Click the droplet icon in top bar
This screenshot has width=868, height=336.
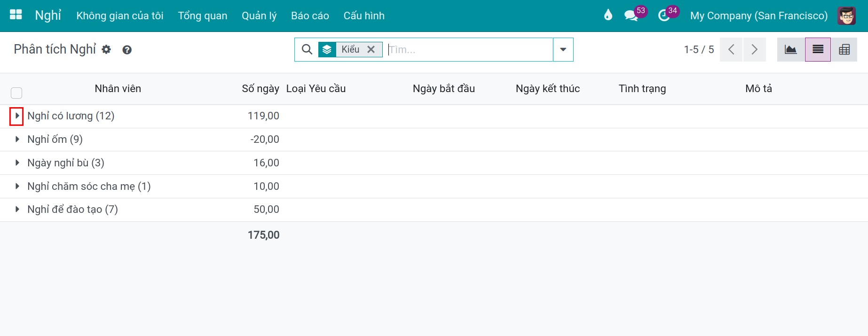click(608, 15)
